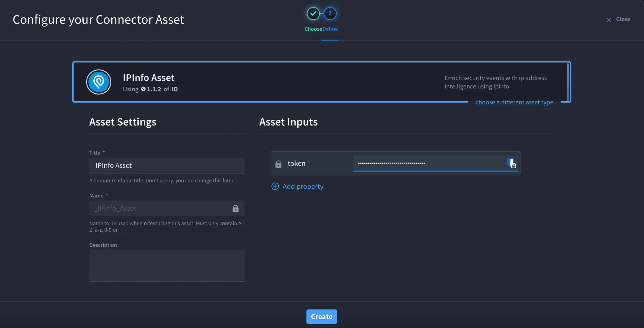Click the password manager icon in token field
Image resolution: width=644 pixels, height=328 pixels.
[511, 163]
